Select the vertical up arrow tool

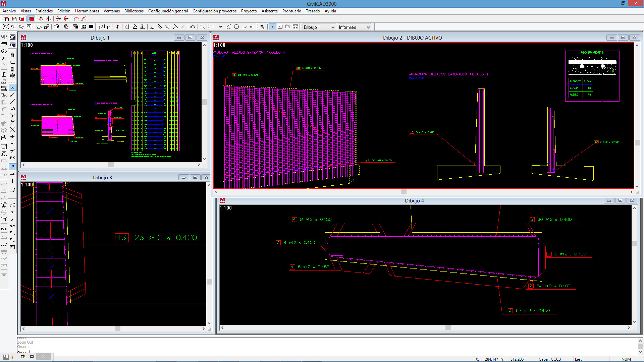point(12,181)
